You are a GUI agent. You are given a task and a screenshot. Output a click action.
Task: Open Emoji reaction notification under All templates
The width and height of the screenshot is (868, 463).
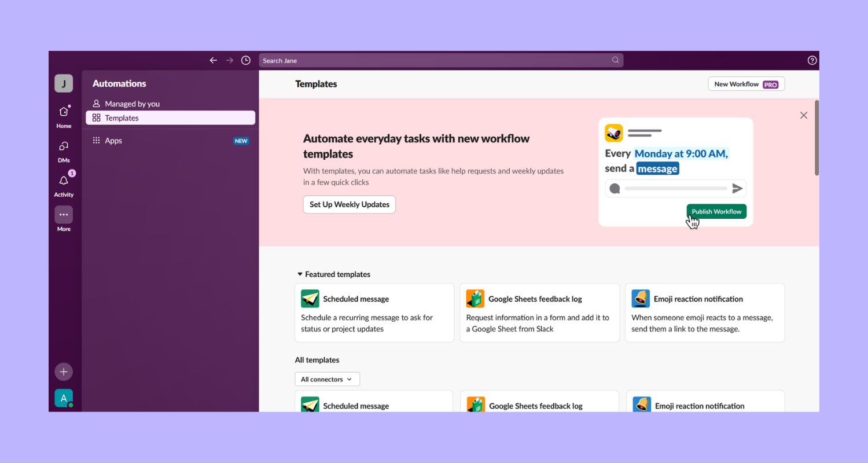(x=705, y=401)
